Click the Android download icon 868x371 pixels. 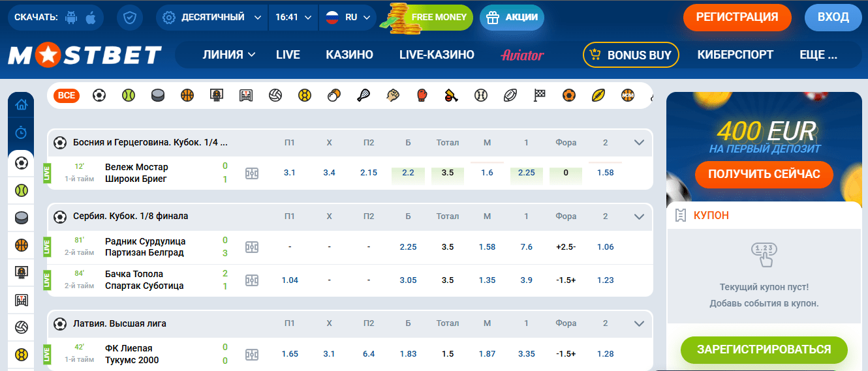pyautogui.click(x=71, y=18)
